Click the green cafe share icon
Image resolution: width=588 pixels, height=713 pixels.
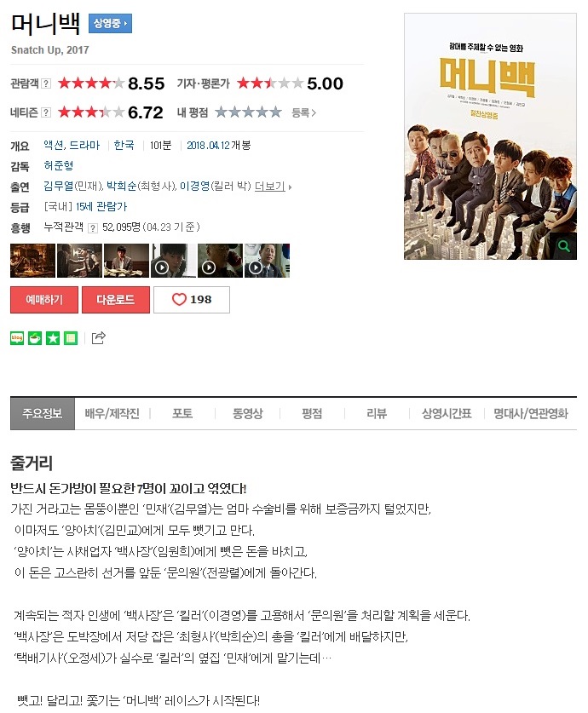[35, 338]
